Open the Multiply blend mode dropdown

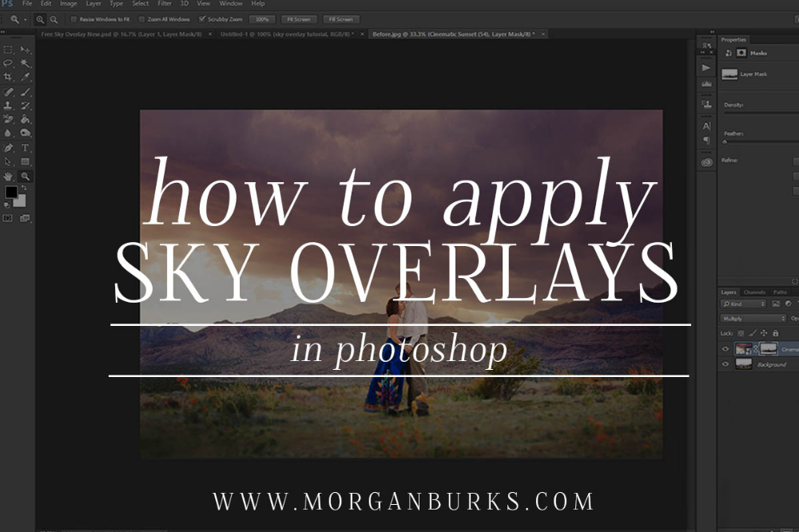tap(753, 319)
